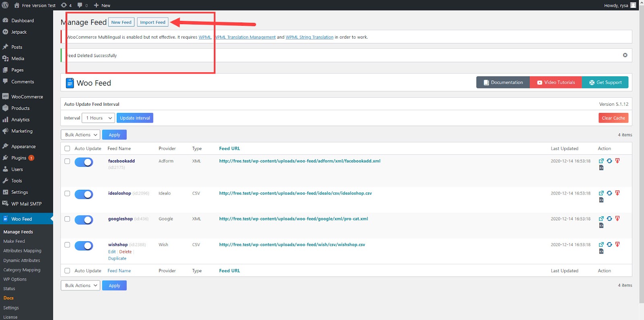Download the idealoshop feed
Screen dimensions: 644x320
tap(617, 193)
